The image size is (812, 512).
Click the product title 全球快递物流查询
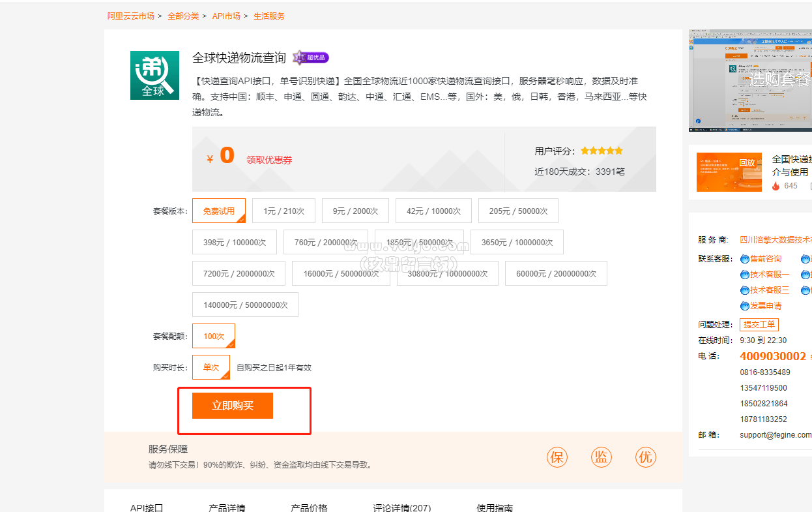tap(239, 57)
